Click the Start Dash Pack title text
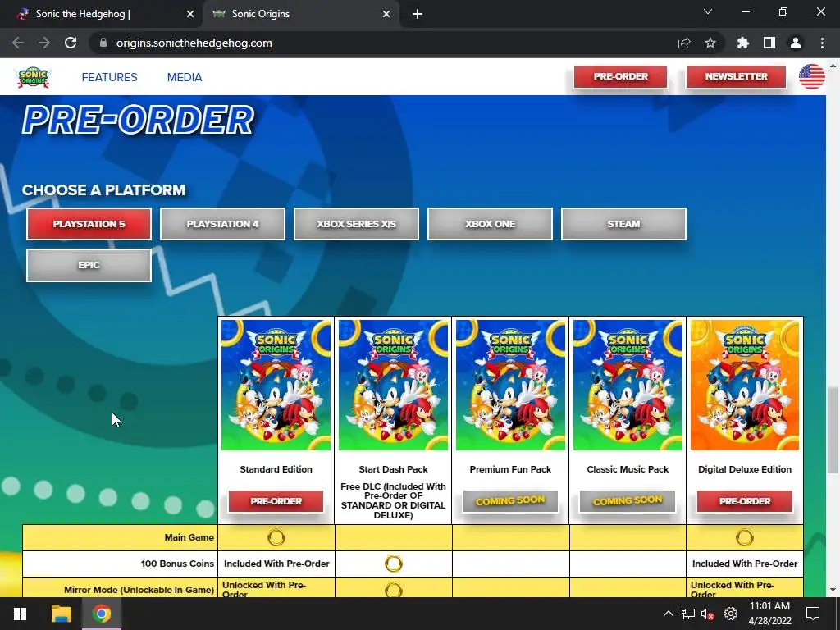Viewport: 840px width, 630px height. click(393, 469)
